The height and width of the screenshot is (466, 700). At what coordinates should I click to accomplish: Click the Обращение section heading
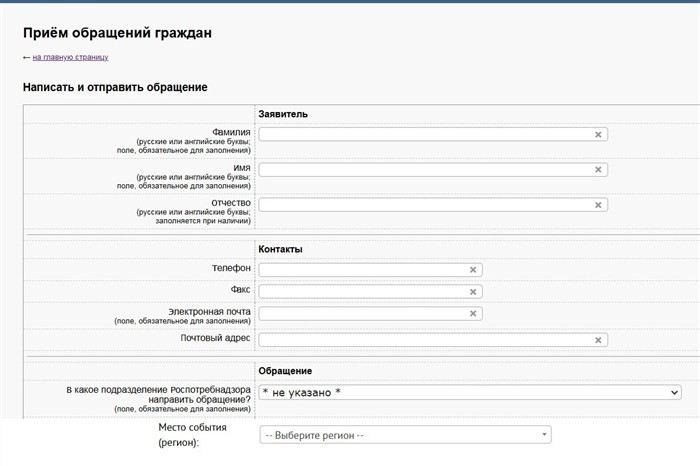pos(285,371)
